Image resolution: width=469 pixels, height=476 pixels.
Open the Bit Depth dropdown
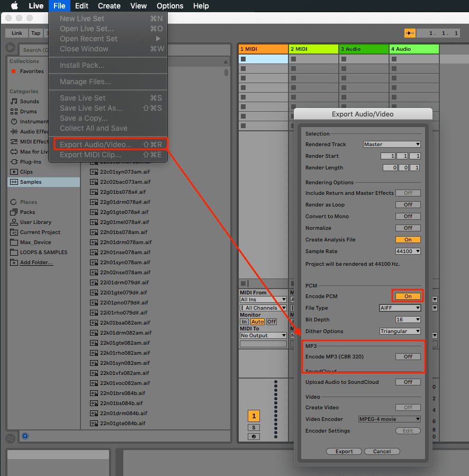coord(408,320)
